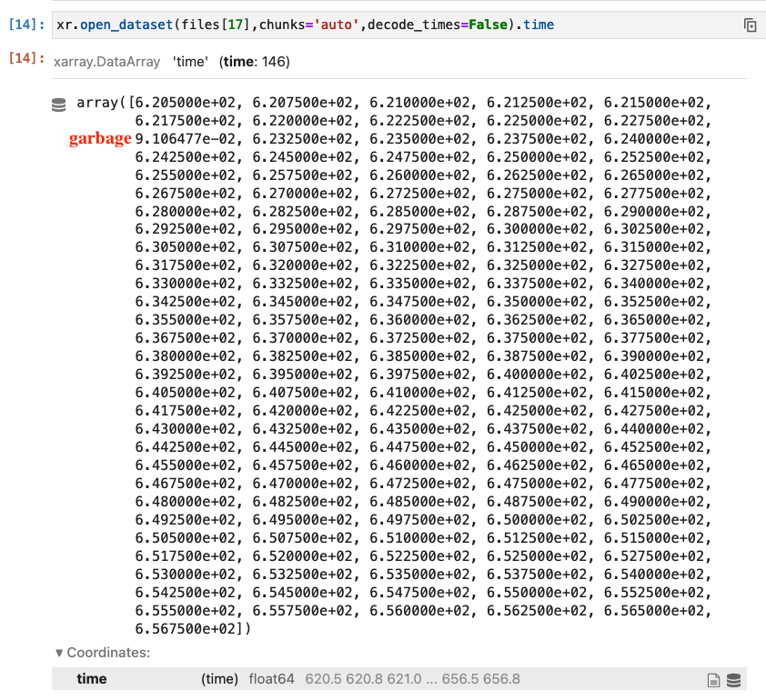This screenshot has height=700, width=766.
Task: Toggle the array data representation icon
Action: tap(58, 105)
